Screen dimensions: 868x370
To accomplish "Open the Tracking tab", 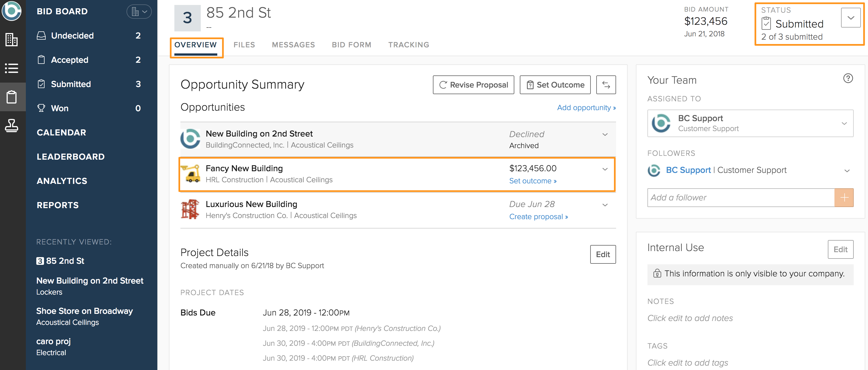I will 408,45.
